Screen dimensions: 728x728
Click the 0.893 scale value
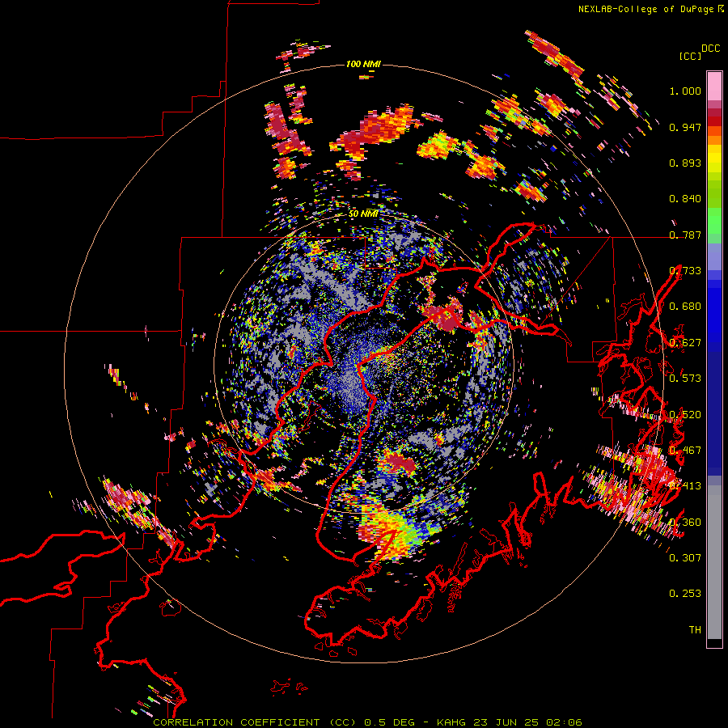tap(685, 163)
